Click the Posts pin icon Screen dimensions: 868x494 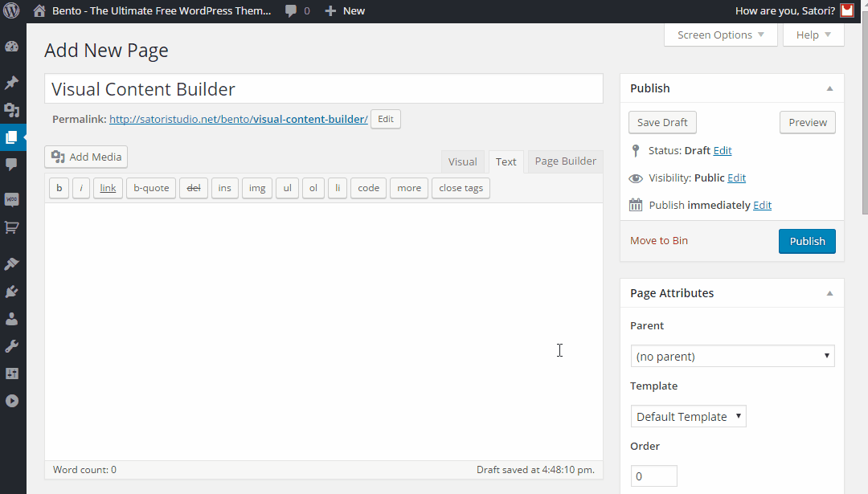(11, 83)
